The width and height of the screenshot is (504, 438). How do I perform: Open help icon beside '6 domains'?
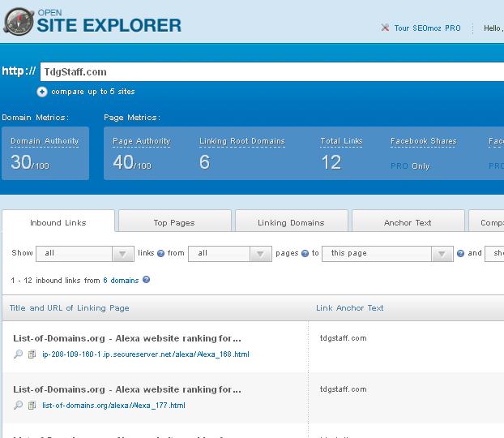pos(146,279)
